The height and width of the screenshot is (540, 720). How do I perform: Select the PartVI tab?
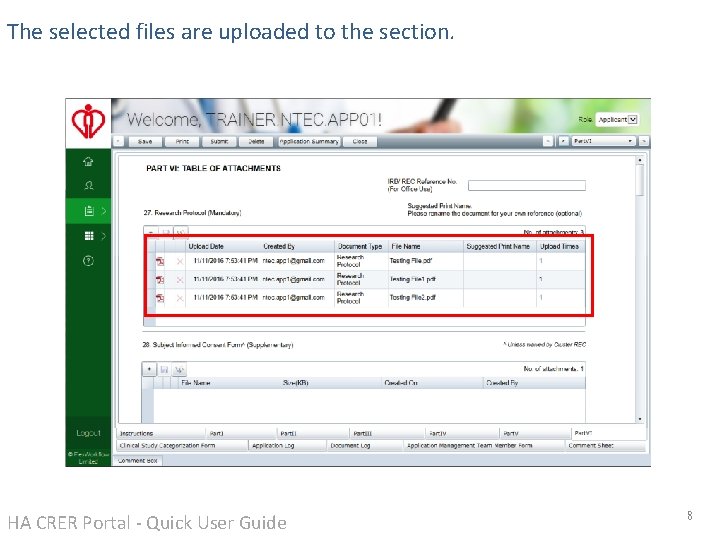click(609, 433)
